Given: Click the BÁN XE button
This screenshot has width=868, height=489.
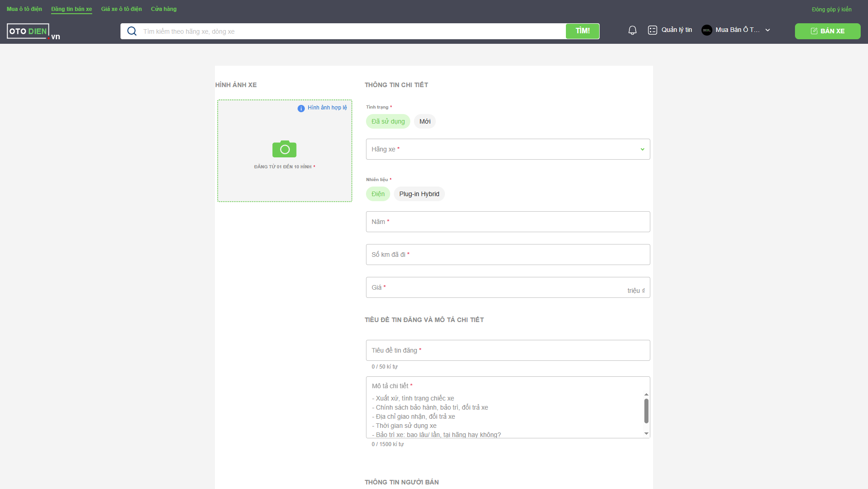Looking at the screenshot, I should click(x=827, y=31).
